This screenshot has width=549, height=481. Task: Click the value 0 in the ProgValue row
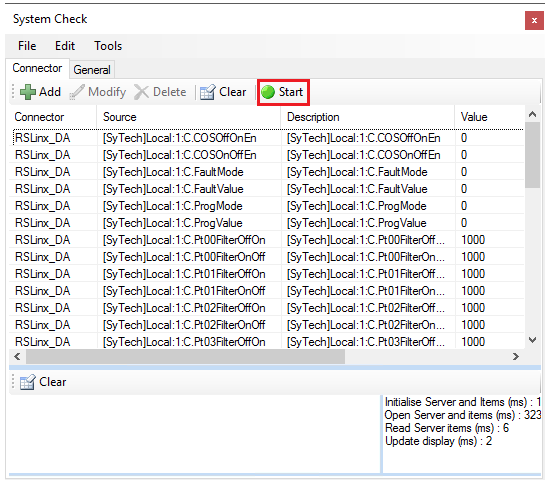pos(464,223)
